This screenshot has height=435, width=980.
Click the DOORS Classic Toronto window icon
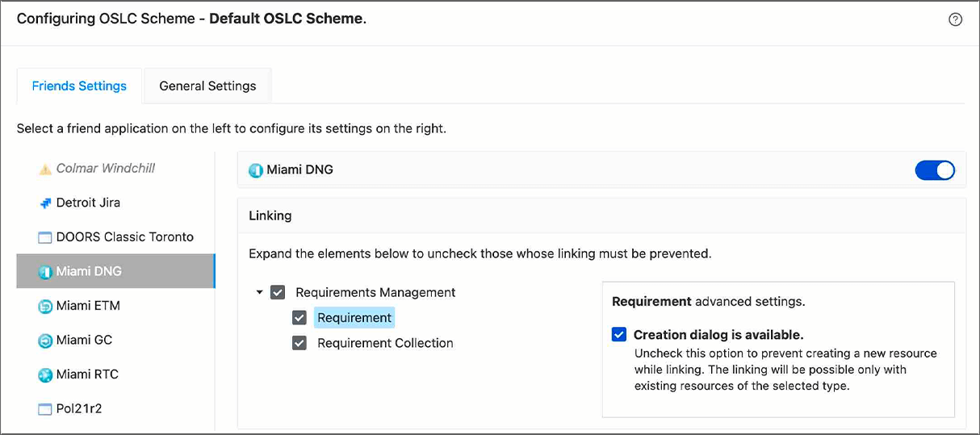45,237
